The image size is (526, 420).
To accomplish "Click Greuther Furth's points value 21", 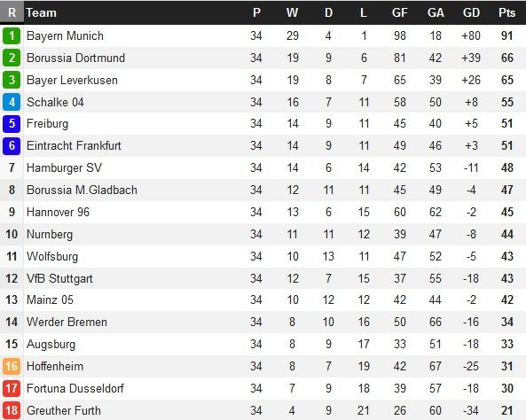I will click(506, 410).
